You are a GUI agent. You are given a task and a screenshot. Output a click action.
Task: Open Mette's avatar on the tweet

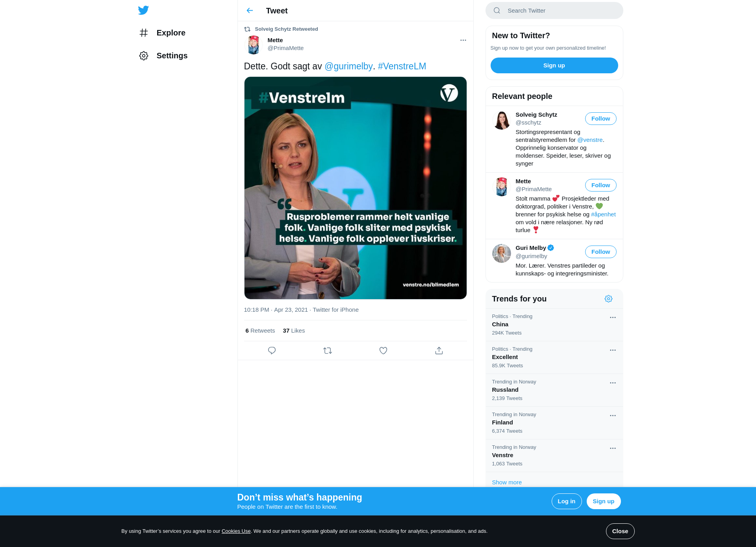[254, 45]
